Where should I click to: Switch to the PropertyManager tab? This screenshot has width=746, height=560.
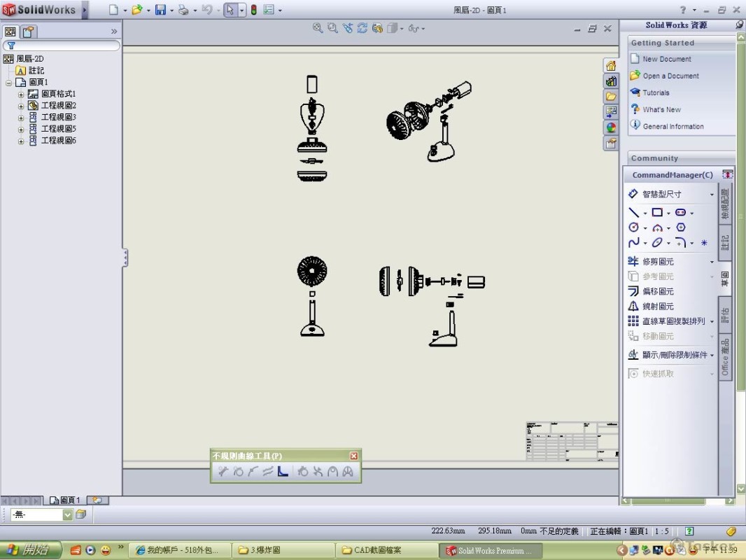28,31
